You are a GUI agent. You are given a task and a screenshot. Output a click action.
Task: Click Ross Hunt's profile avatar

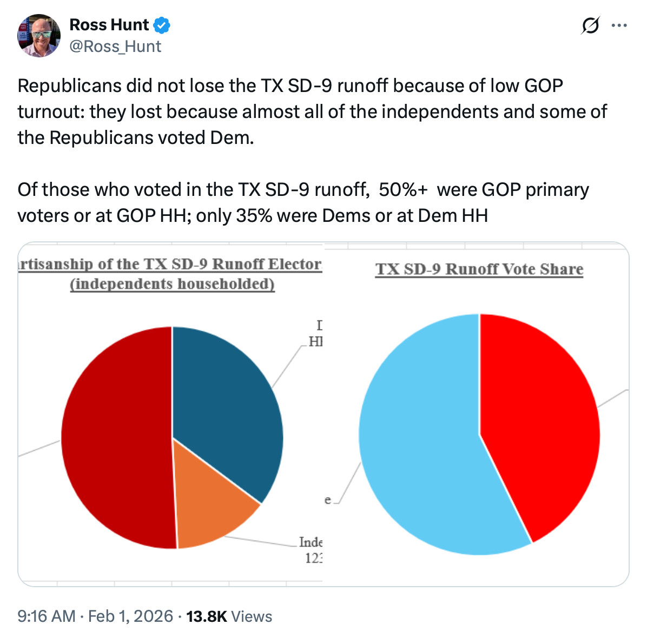tap(38, 36)
